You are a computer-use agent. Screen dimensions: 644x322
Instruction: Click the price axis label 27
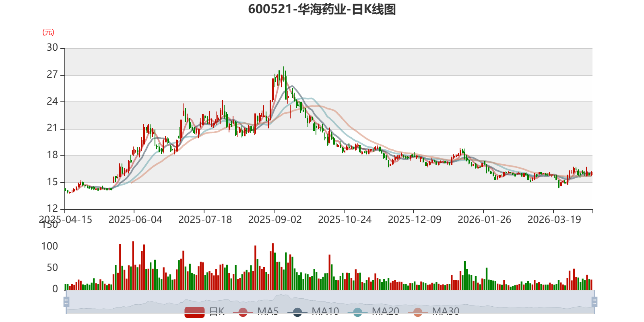point(52,74)
